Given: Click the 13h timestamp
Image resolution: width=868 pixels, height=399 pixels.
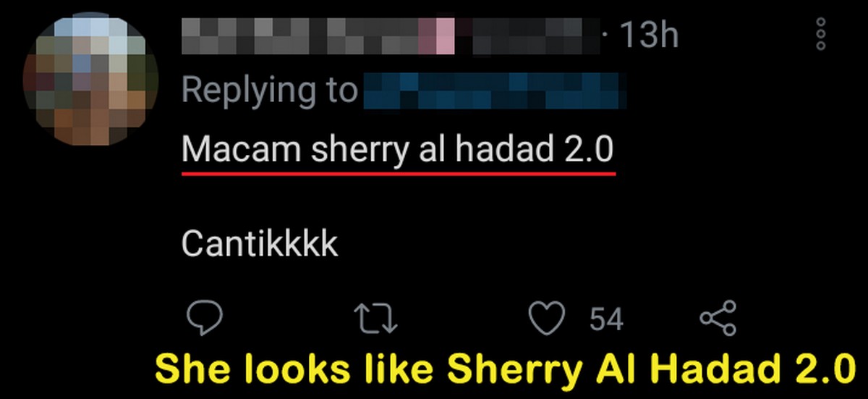Looking at the screenshot, I should coord(649,34).
